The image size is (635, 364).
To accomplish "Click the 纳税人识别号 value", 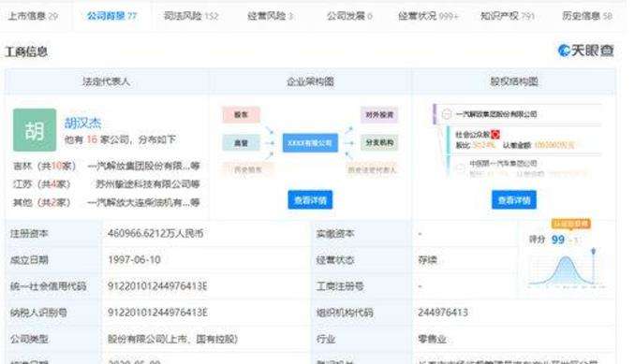I will tap(157, 313).
